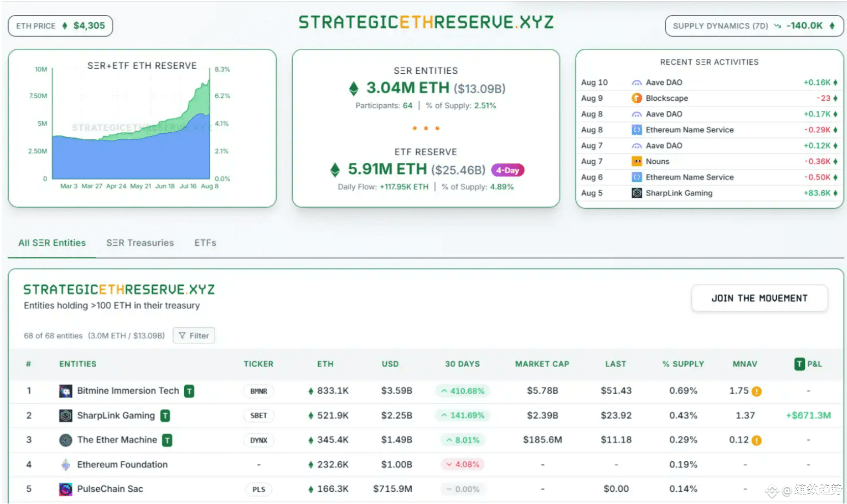Click the Bitmine Immersion Tech logo icon

[x=66, y=391]
